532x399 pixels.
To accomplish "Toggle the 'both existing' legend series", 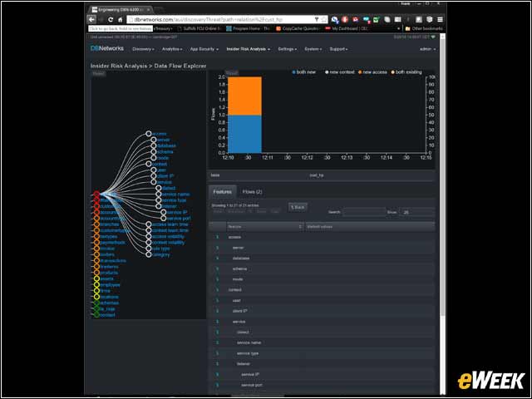I will click(406, 72).
